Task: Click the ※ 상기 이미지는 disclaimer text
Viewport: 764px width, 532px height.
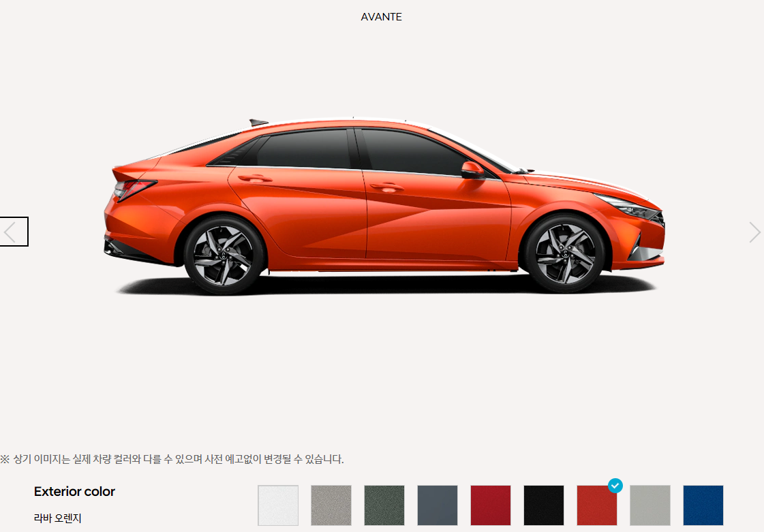Action: 172,459
